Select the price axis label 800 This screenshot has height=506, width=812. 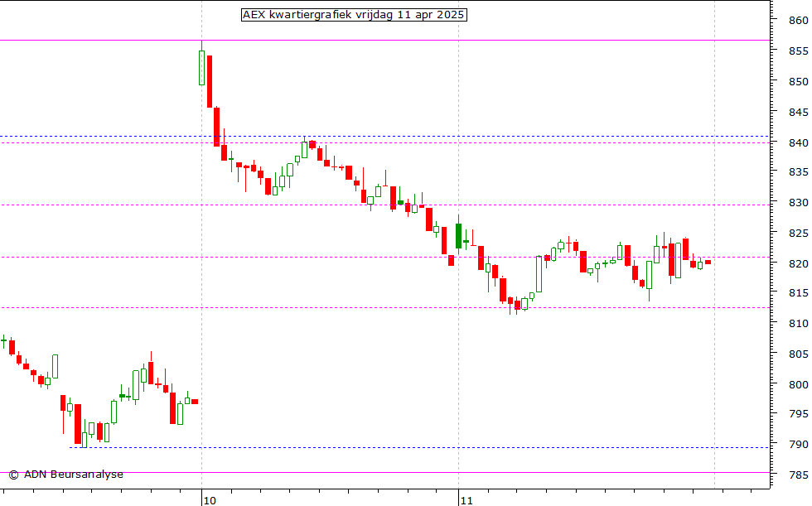798,385
